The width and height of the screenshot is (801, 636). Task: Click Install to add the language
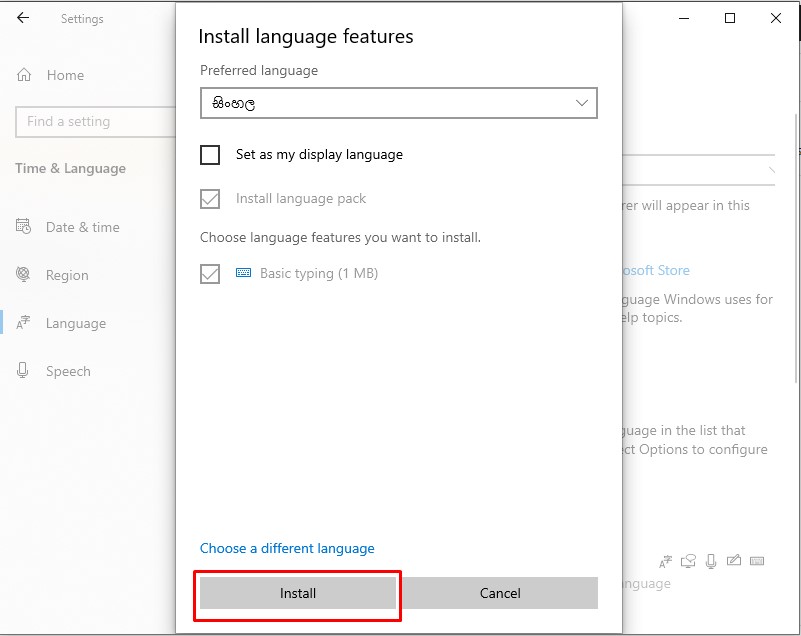click(x=297, y=593)
